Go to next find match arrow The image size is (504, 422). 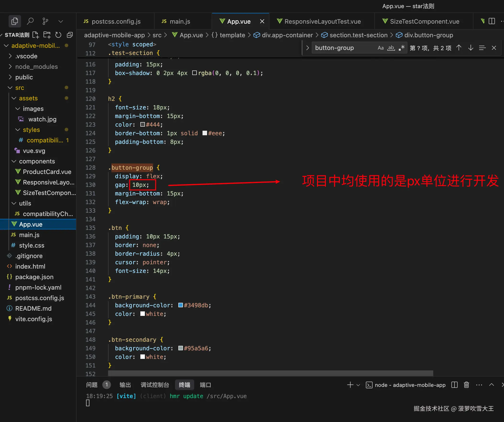(x=470, y=48)
